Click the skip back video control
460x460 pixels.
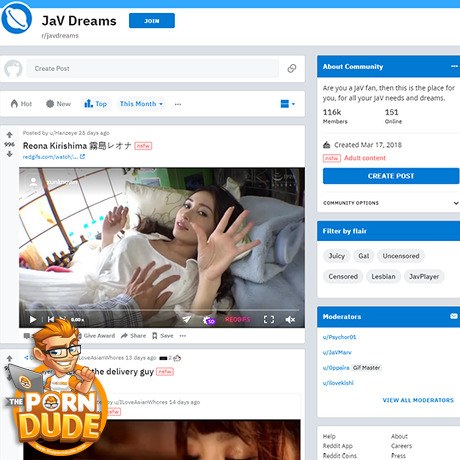coord(51,319)
